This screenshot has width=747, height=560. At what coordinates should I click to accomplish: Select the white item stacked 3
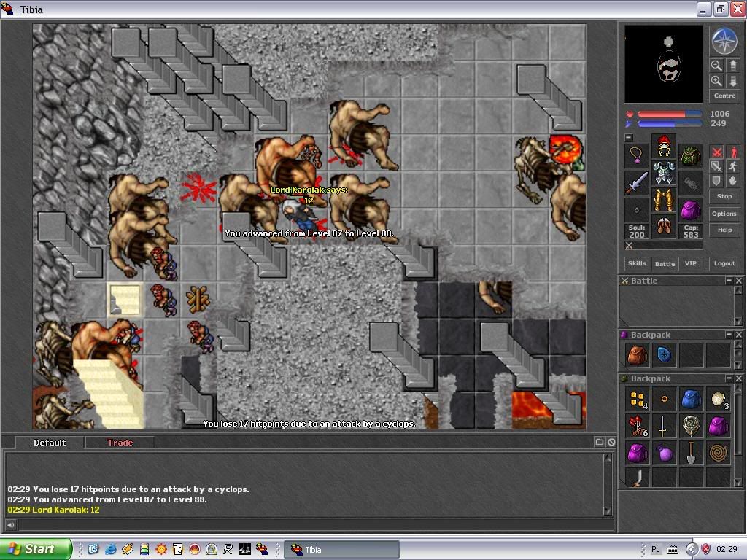point(719,400)
